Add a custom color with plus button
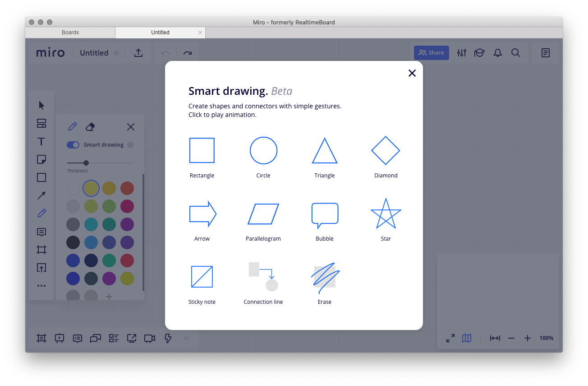The width and height of the screenshot is (588, 386). (109, 297)
